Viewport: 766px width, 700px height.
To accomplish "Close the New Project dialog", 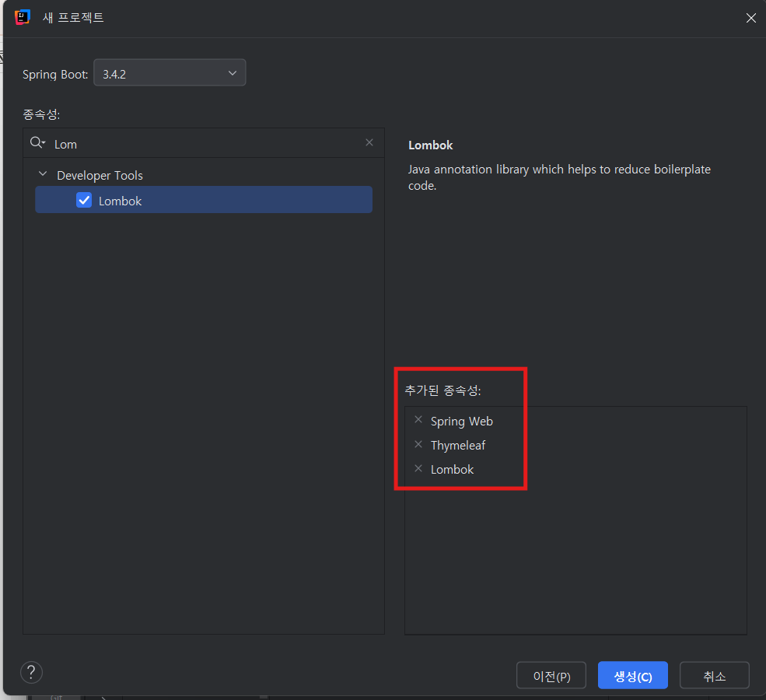I will [x=751, y=18].
